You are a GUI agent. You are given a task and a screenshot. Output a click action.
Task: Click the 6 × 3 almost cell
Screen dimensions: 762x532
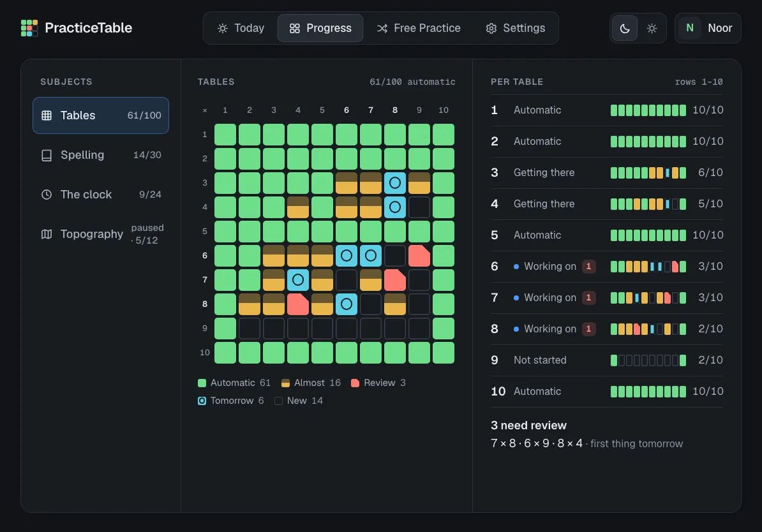(x=274, y=256)
